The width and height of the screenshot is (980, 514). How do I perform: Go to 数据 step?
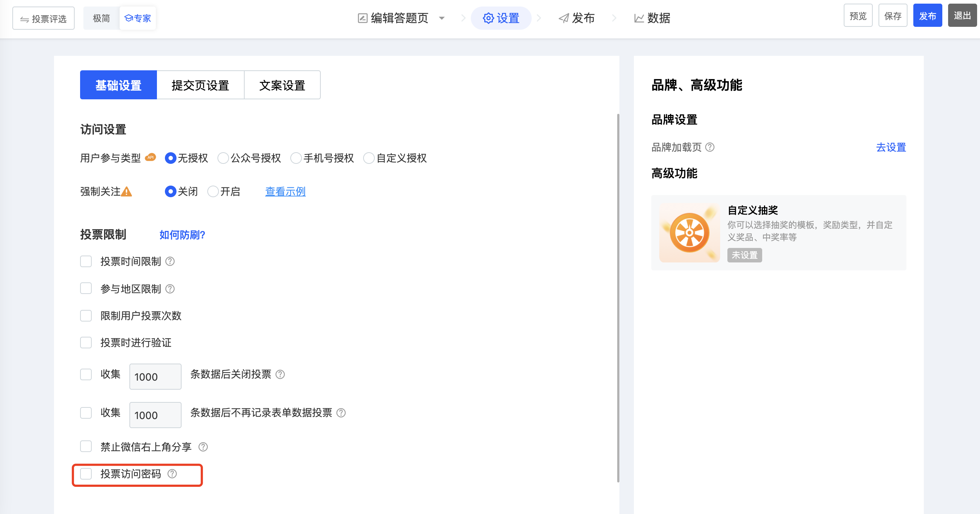(652, 18)
